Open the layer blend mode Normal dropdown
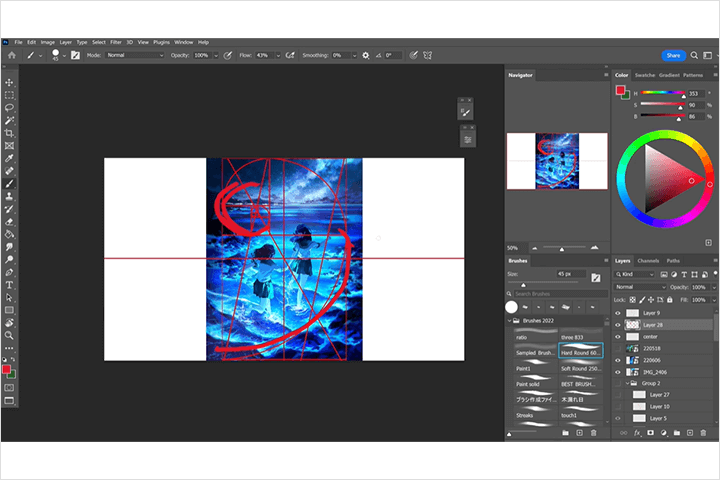Screen dimensions: 720x480 [640, 287]
